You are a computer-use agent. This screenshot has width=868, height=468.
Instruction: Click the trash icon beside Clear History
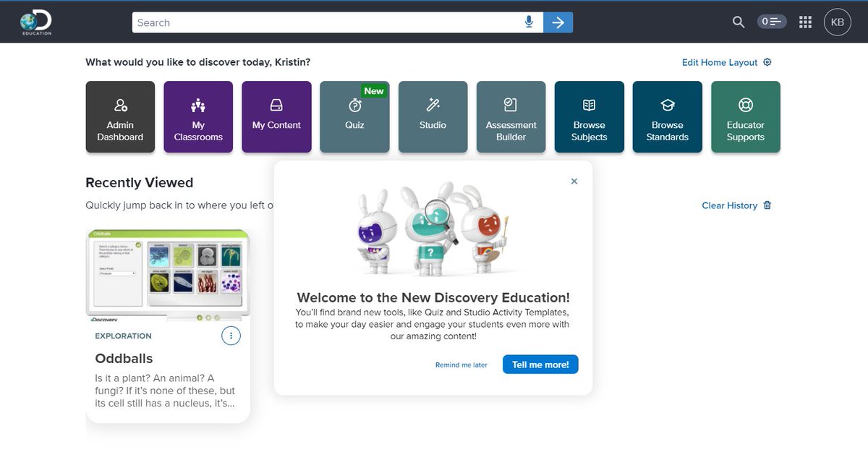click(x=767, y=205)
